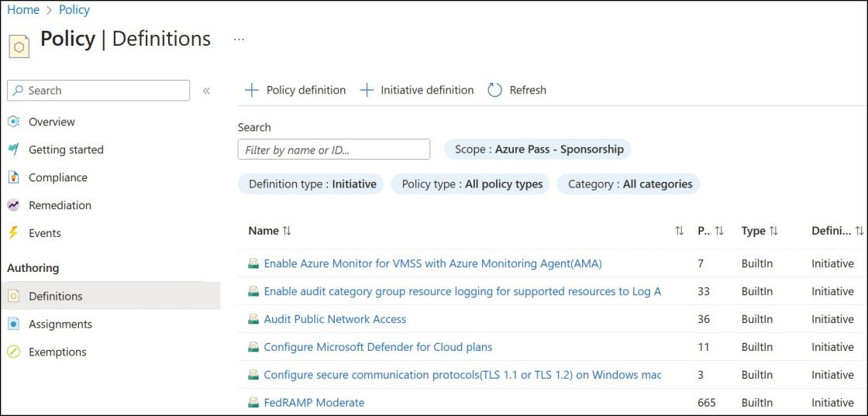Click the 665 policies count for FedRAMP Moderate
868x416 pixels.
707,402
